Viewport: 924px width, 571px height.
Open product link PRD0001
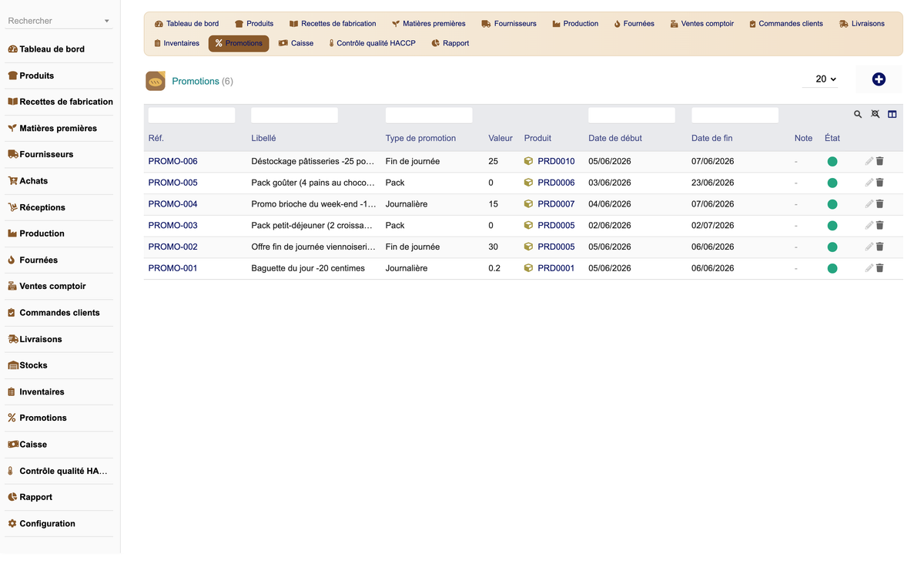pyautogui.click(x=556, y=268)
